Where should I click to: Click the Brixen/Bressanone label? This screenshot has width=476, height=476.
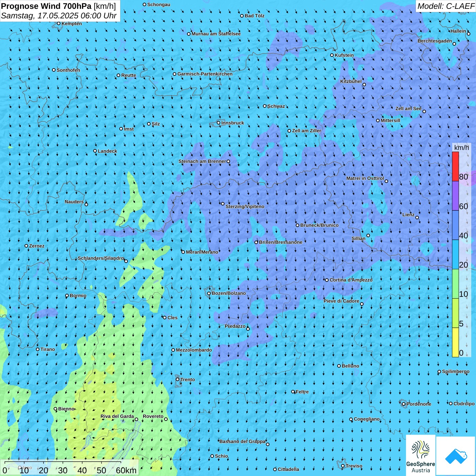[x=280, y=242]
